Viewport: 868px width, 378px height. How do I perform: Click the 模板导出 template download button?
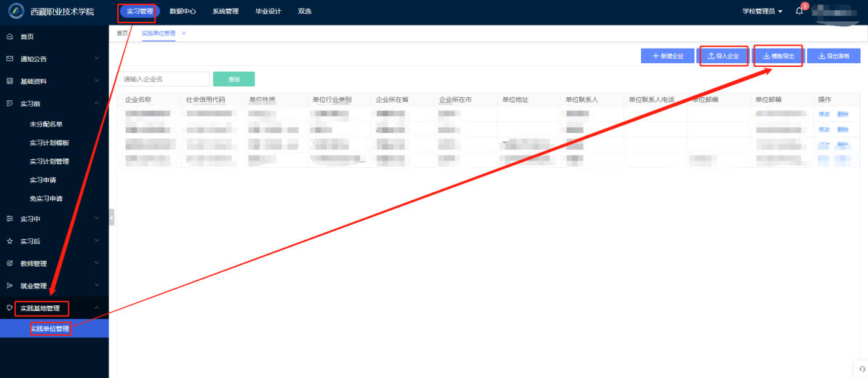coord(778,56)
